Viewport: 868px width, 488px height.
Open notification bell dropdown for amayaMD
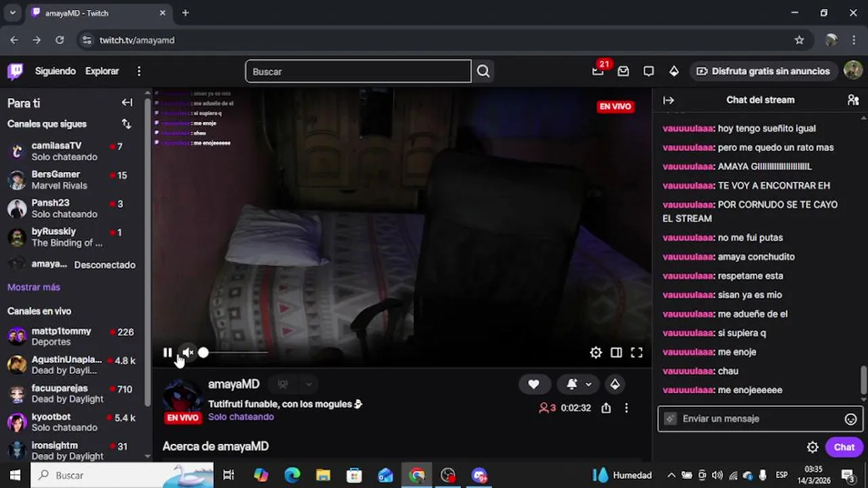[x=578, y=384]
